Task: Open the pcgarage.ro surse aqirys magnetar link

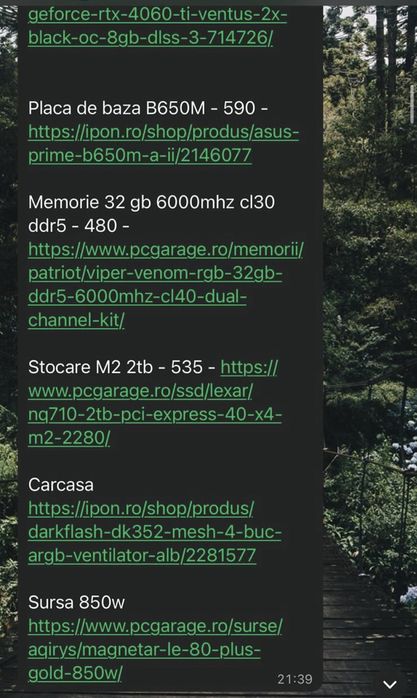Action: (x=155, y=649)
